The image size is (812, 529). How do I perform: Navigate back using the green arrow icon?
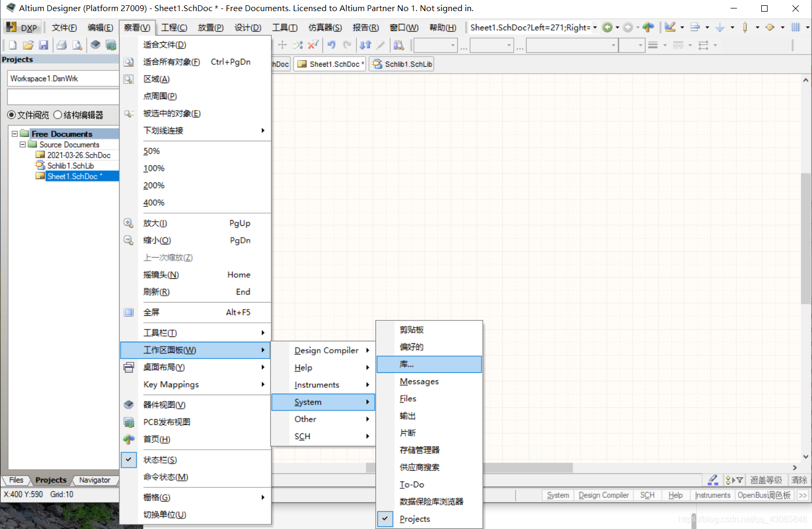pyautogui.click(x=607, y=28)
